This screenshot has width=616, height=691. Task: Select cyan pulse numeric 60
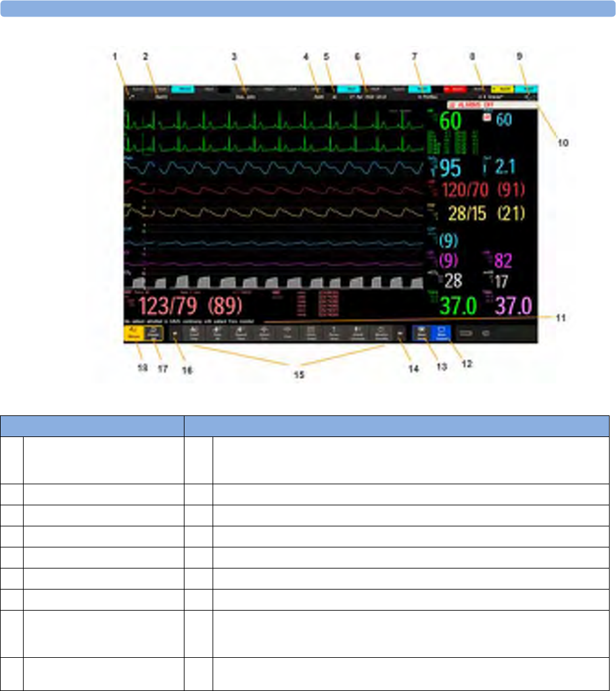click(x=504, y=119)
